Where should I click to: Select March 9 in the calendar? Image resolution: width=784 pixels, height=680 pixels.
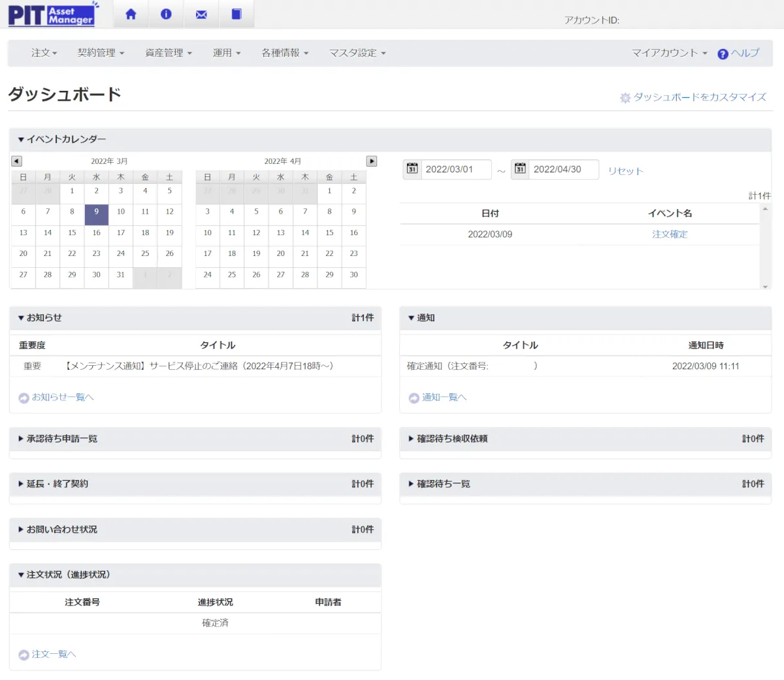click(96, 212)
